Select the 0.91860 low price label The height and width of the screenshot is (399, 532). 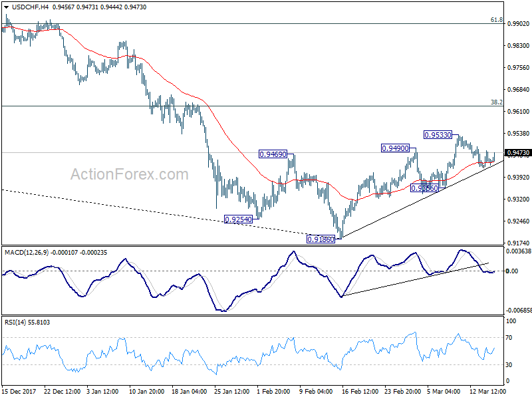pyautogui.click(x=321, y=239)
